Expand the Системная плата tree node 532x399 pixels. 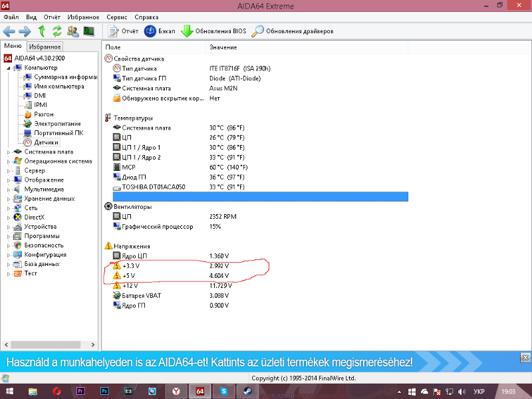point(9,152)
